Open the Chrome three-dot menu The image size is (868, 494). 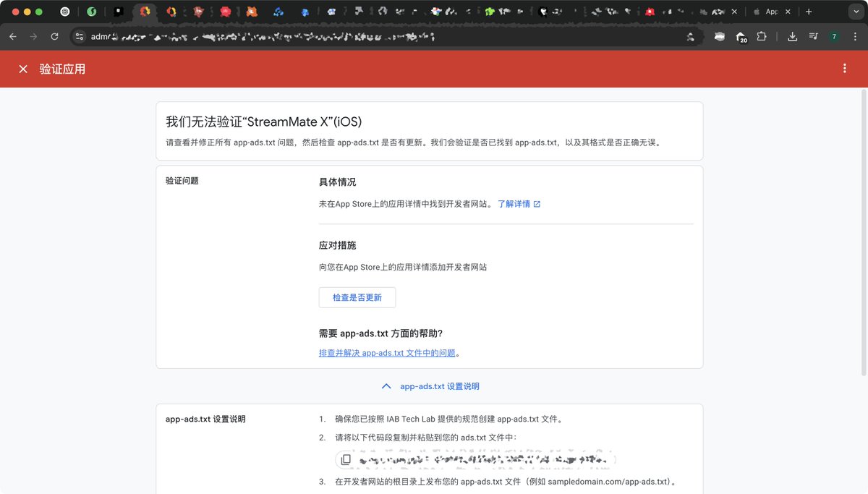pyautogui.click(x=855, y=37)
